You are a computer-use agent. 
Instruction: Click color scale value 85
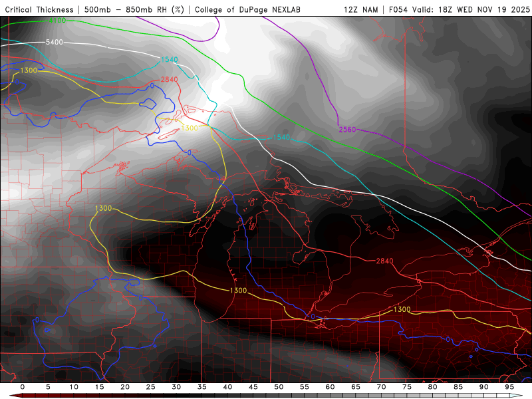458,387
